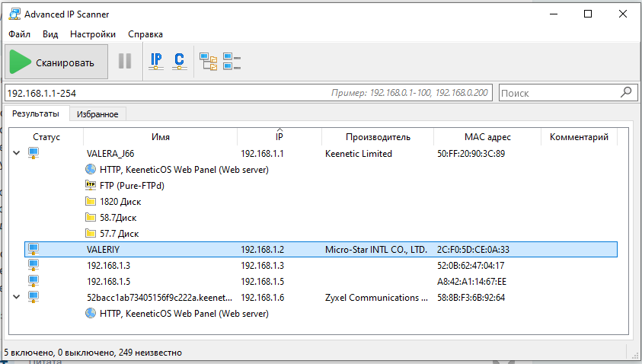
Task: Start scanning with the Сканировать button
Action: [x=56, y=62]
